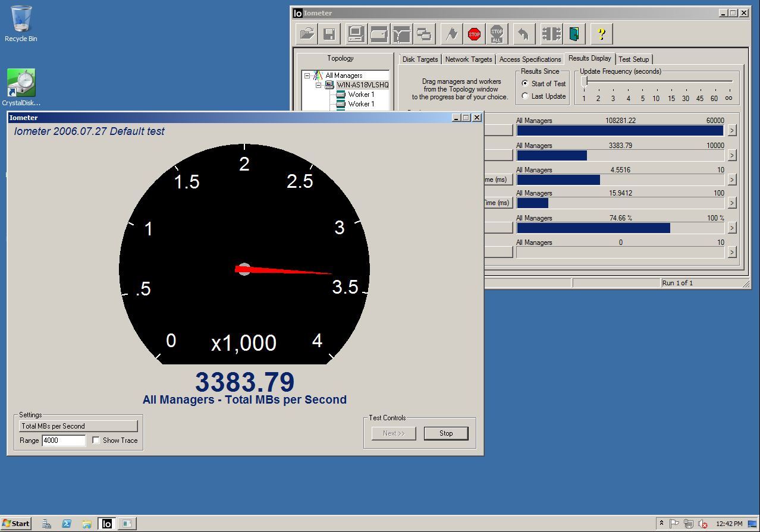This screenshot has height=532, width=760.
Task: Click the disconnect selected worker toolbar icon
Action: pyautogui.click(x=551, y=34)
